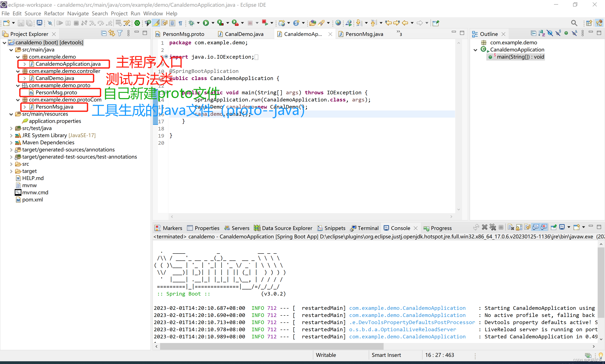Toggle Show Whitespace Characters
This screenshot has width=605, height=364.
coord(180,23)
